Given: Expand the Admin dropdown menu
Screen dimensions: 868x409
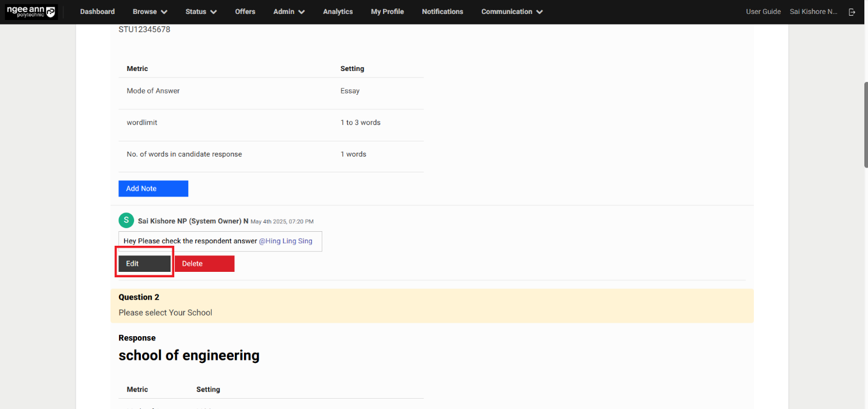Looking at the screenshot, I should [x=289, y=12].
